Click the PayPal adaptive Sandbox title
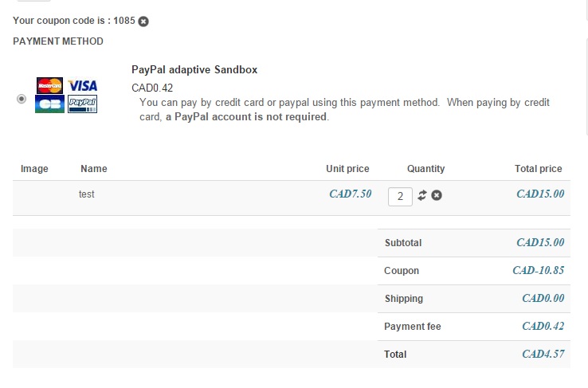This screenshot has width=588, height=388. [194, 70]
